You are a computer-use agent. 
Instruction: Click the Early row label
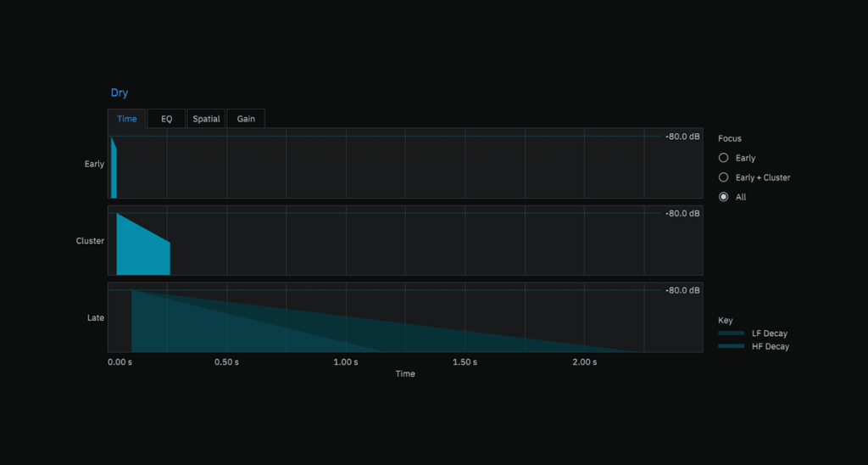tap(94, 164)
